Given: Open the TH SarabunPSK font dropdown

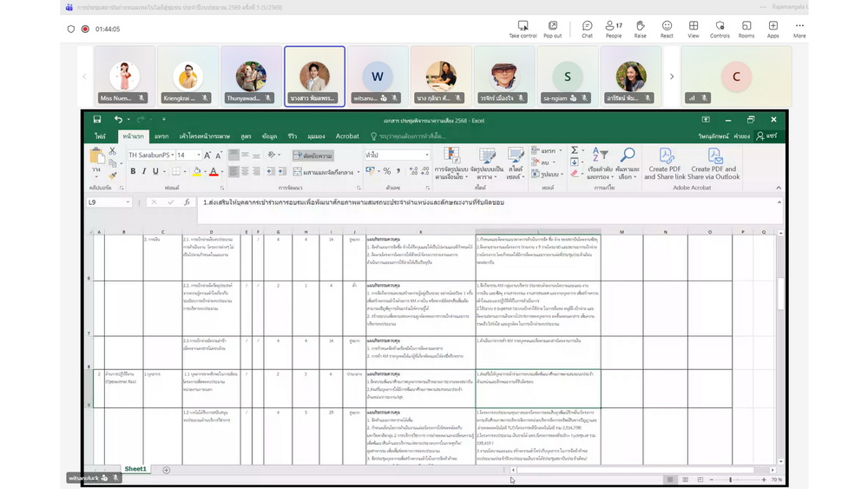Looking at the screenshot, I should point(170,155).
